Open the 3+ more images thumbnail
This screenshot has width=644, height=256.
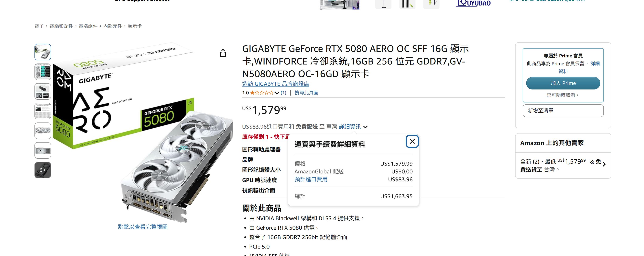(43, 170)
